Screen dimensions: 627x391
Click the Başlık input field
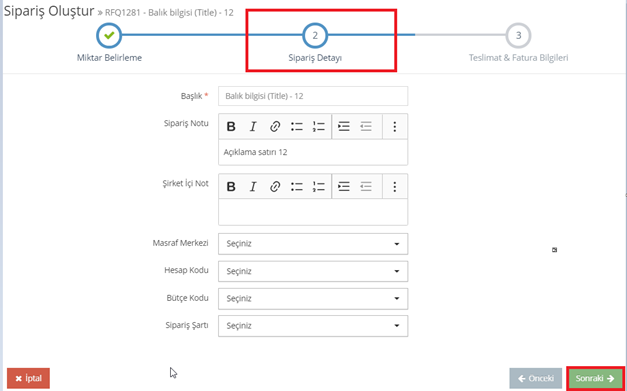pyautogui.click(x=313, y=96)
